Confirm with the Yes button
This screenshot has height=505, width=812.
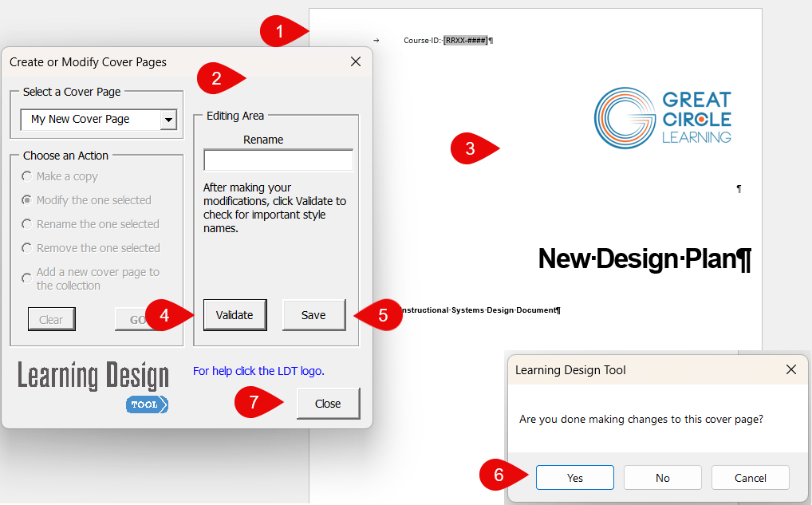click(x=574, y=478)
